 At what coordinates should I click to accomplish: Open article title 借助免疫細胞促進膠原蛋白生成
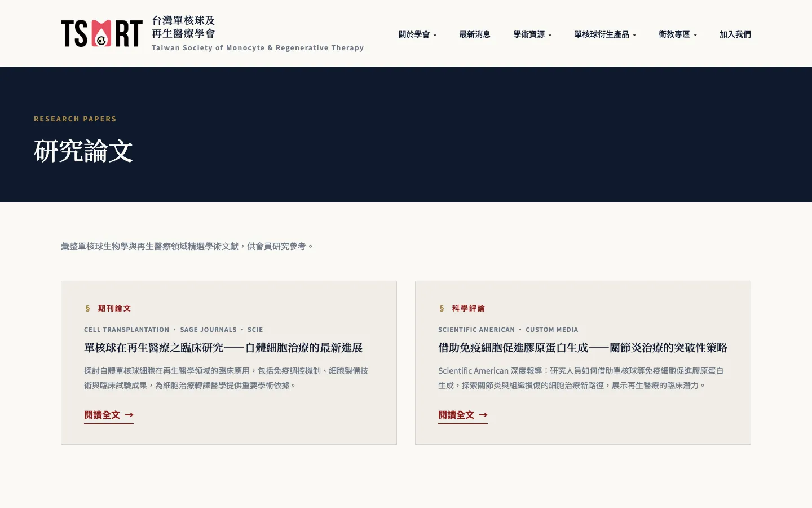click(x=582, y=348)
